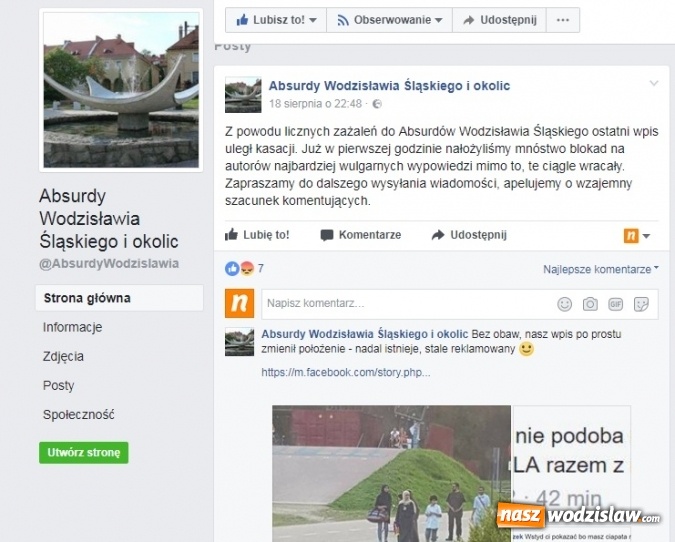This screenshot has width=675, height=542.
Task: Click the orange n avatar beside comment box
Action: (239, 303)
